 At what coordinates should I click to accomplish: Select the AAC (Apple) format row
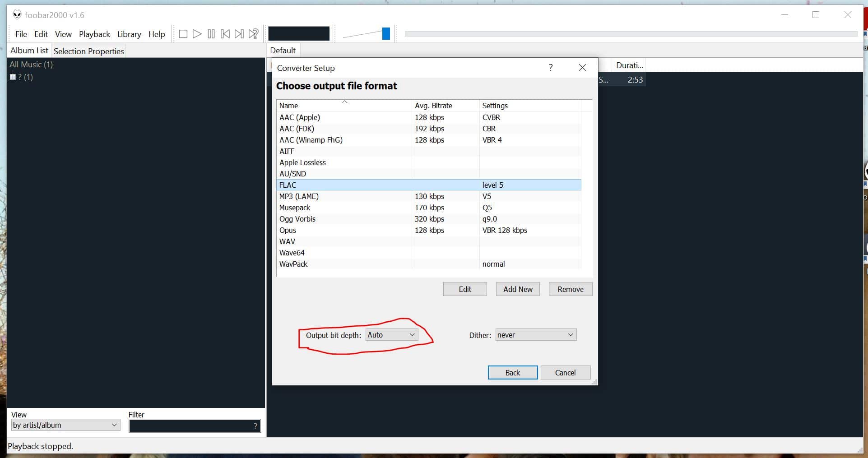coord(429,117)
